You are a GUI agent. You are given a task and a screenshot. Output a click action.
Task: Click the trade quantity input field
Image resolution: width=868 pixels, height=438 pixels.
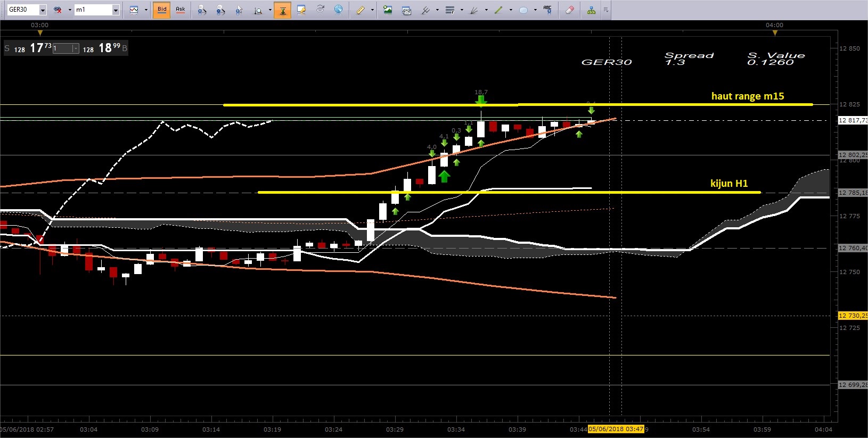click(x=62, y=48)
